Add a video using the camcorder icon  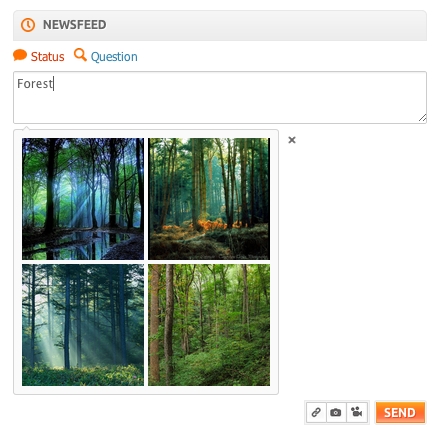[357, 412]
